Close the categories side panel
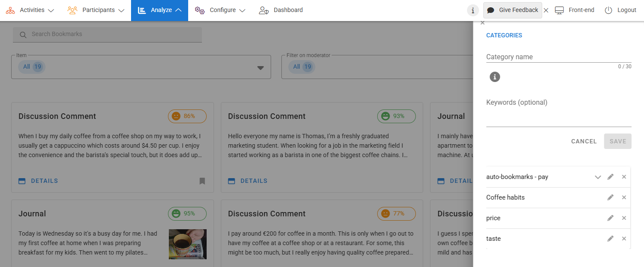 pyautogui.click(x=482, y=23)
